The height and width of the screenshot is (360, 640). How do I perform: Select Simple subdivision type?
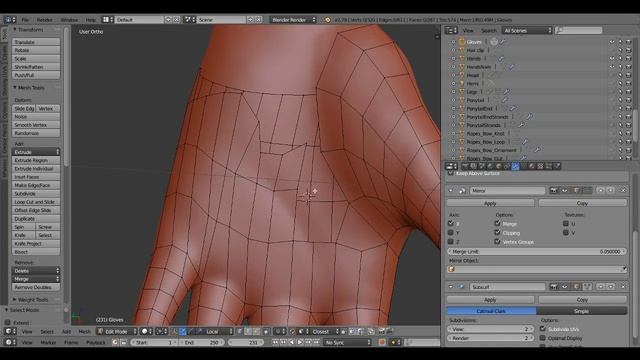tap(581, 311)
